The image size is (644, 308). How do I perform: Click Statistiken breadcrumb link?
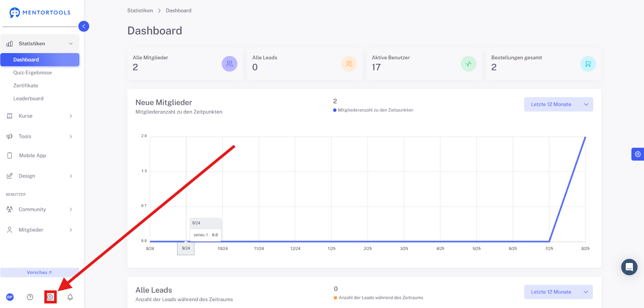click(140, 10)
